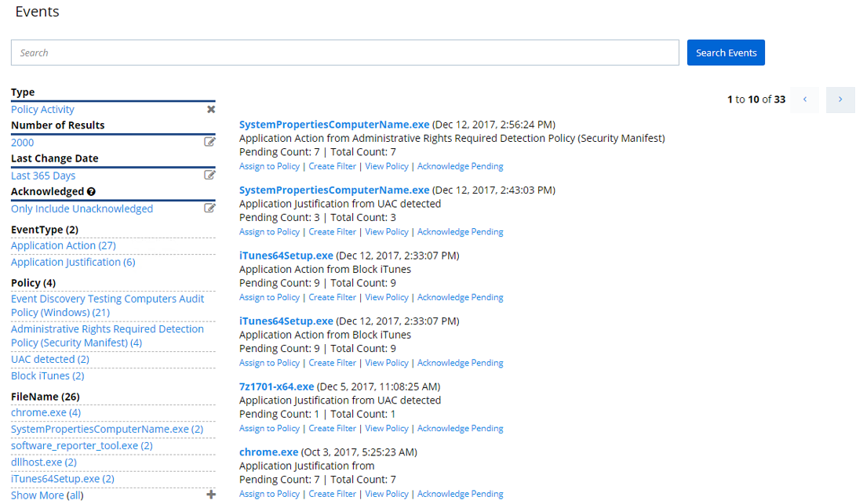863x504 pixels.
Task: Filter by Block iTunes (2) policy
Action: tap(47, 376)
